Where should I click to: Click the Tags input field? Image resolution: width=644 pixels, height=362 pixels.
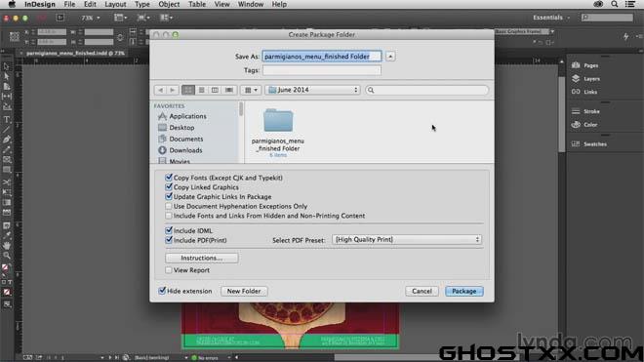point(322,70)
